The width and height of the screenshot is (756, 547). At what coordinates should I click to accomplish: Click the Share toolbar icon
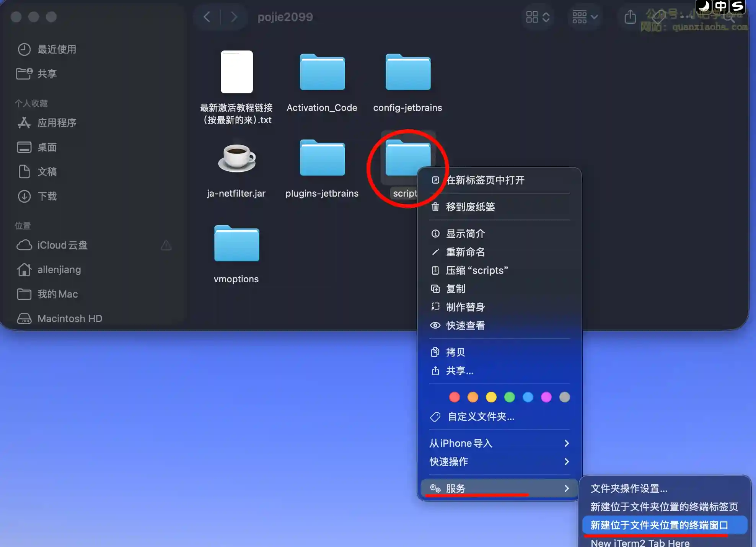coord(630,17)
